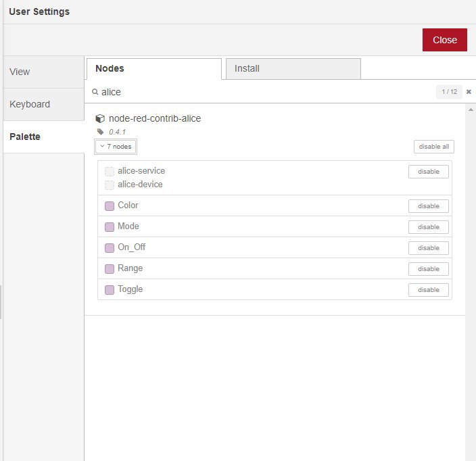
Task: Click the Color node purple icon
Action: coord(110,205)
